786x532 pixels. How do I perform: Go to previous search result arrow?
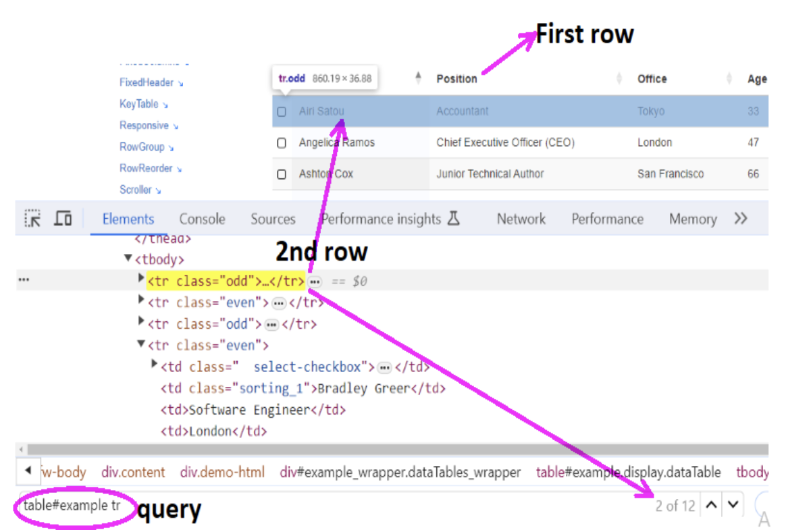pos(710,505)
